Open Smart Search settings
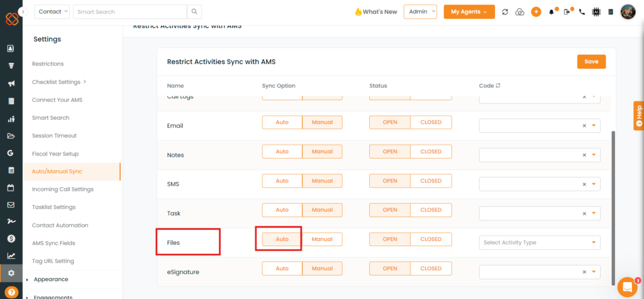Screen dimensions: 644x299 (x=50, y=118)
